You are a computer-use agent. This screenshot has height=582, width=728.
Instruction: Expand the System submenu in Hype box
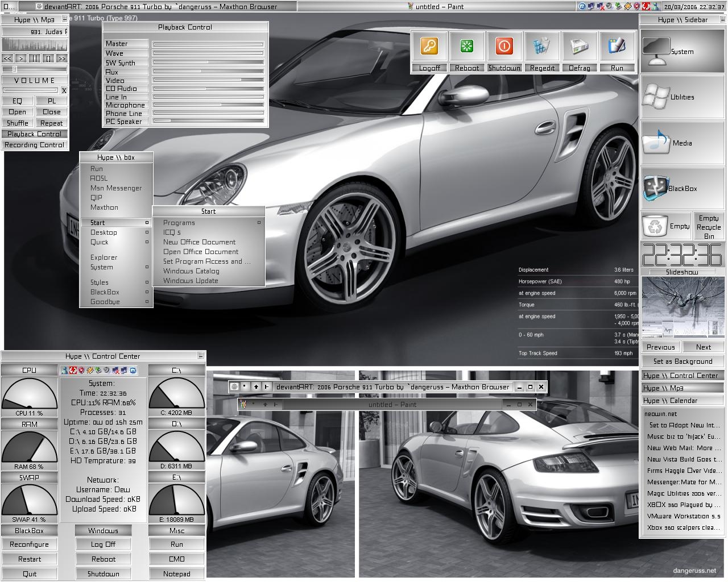(117, 267)
